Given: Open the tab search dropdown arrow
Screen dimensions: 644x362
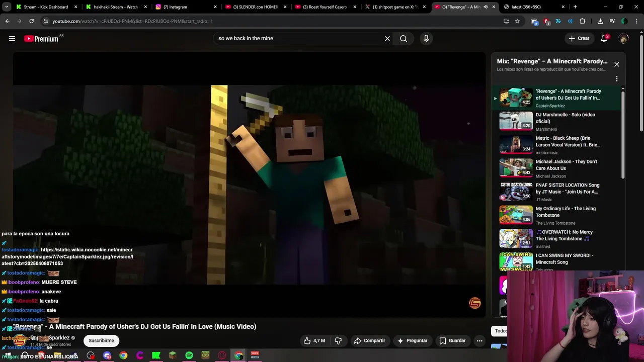Looking at the screenshot, I should coord(7,7).
